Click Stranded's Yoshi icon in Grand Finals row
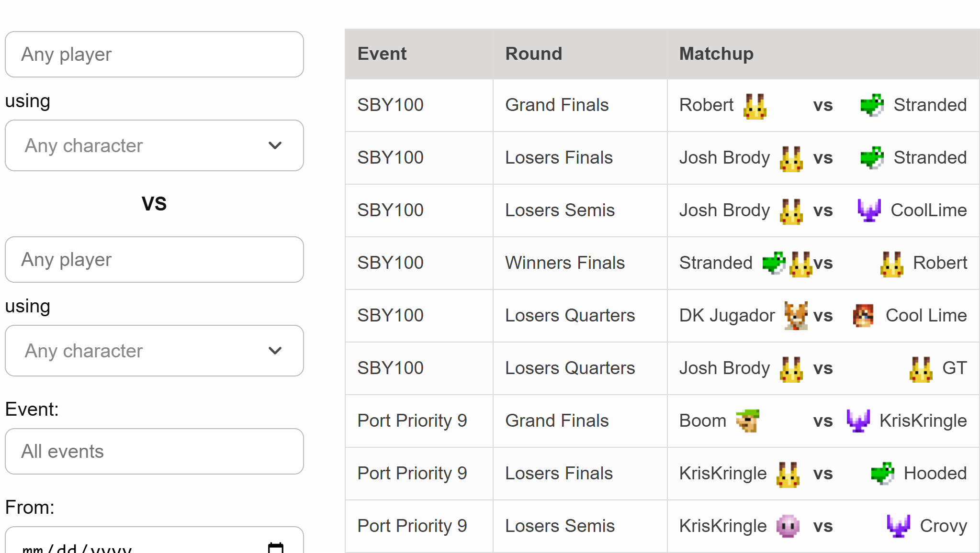Screen dimensions: 980x553 pyautogui.click(x=871, y=105)
